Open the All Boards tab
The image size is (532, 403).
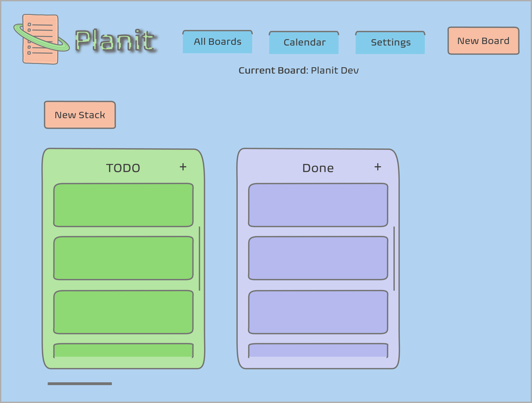(x=217, y=42)
